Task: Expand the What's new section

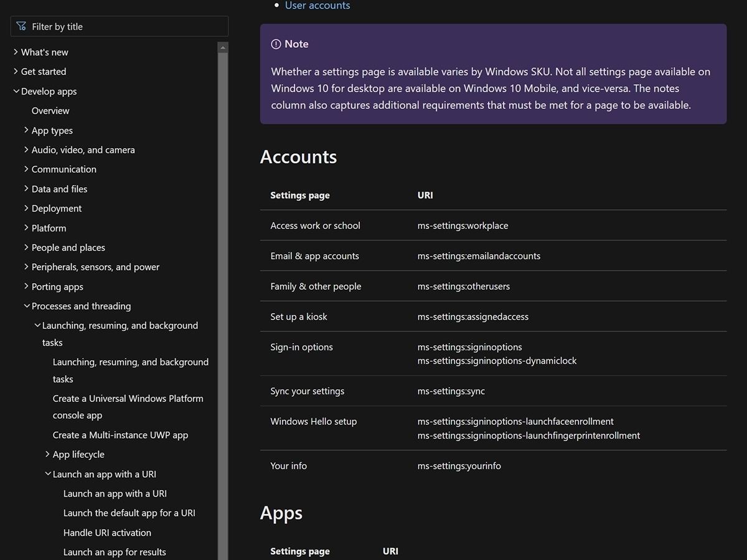Action: click(x=16, y=52)
